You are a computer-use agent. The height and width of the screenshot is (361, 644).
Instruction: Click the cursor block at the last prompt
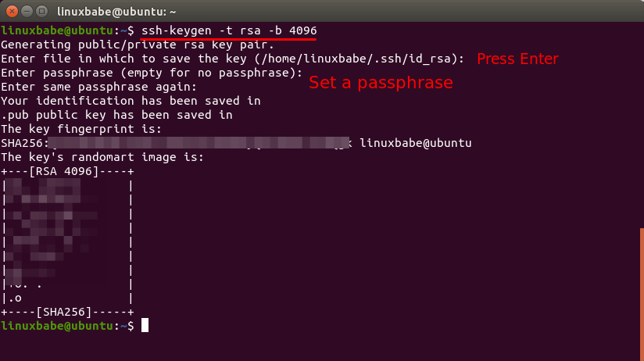[x=145, y=325]
